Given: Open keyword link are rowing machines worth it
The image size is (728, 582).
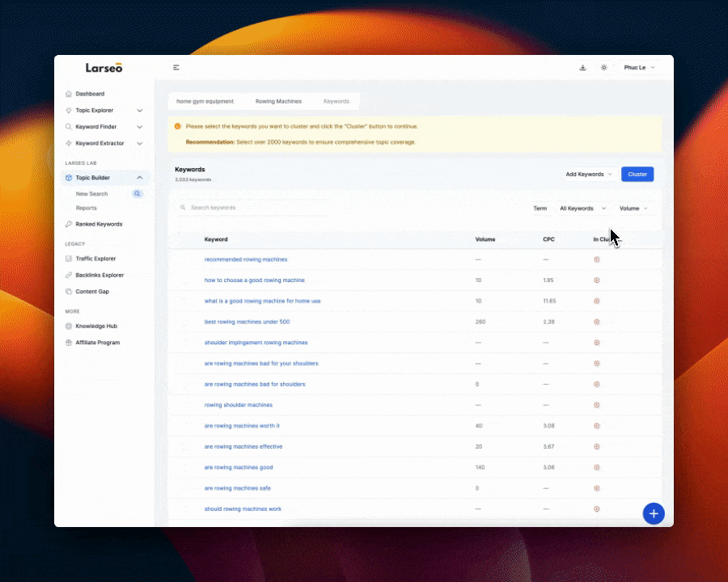Looking at the screenshot, I should click(242, 426).
